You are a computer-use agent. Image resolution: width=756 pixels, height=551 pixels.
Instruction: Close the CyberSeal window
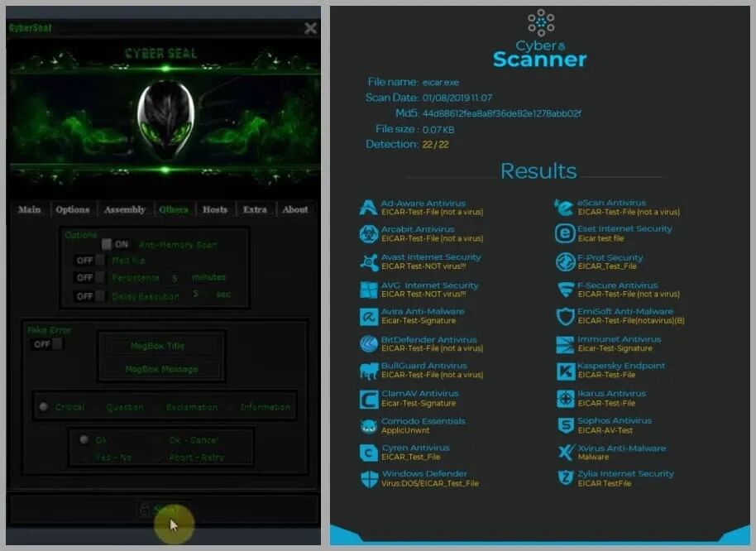coord(310,28)
